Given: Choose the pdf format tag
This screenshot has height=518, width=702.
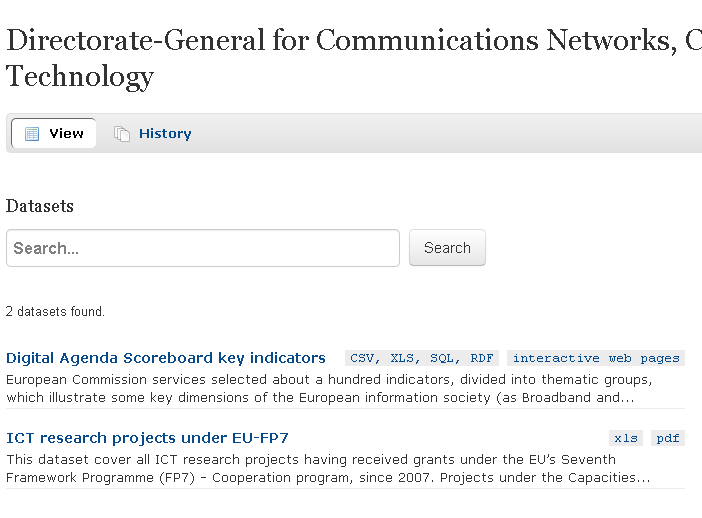Looking at the screenshot, I should point(668,438).
